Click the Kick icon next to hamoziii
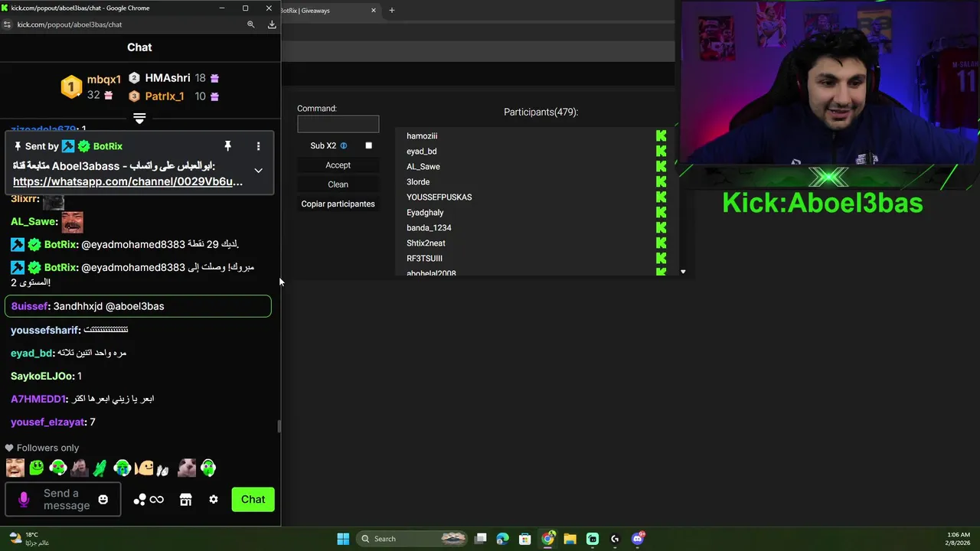The image size is (980, 551). (661, 135)
